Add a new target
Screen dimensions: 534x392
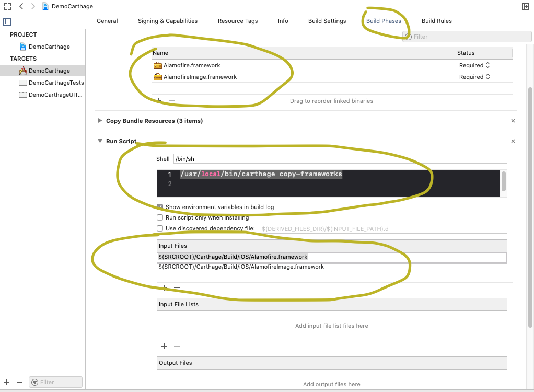(x=6, y=382)
